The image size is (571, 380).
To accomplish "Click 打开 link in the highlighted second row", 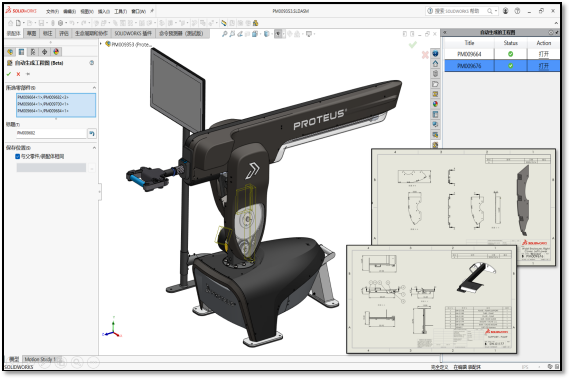I will (x=543, y=66).
